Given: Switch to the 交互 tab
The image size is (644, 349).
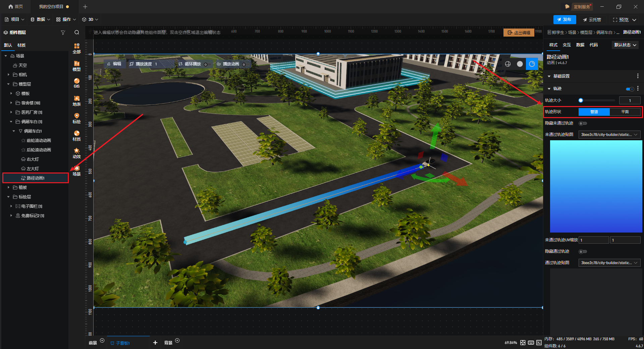Looking at the screenshot, I should 567,45.
